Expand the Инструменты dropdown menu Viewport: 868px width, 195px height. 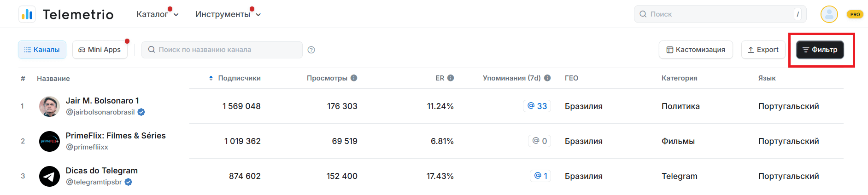pyautogui.click(x=228, y=14)
